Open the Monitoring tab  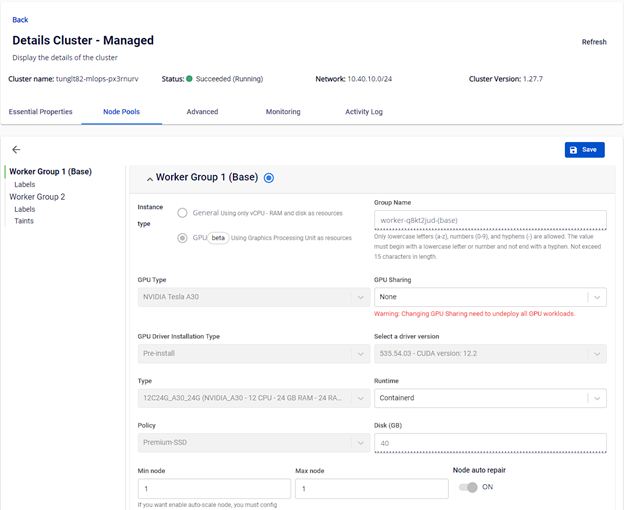click(x=283, y=112)
